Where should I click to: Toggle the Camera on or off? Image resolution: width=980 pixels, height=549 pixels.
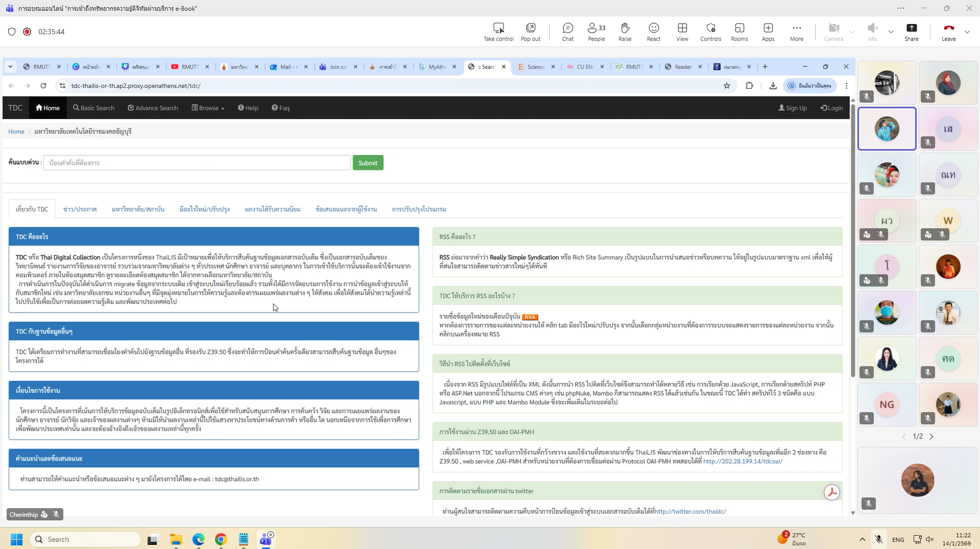click(833, 32)
